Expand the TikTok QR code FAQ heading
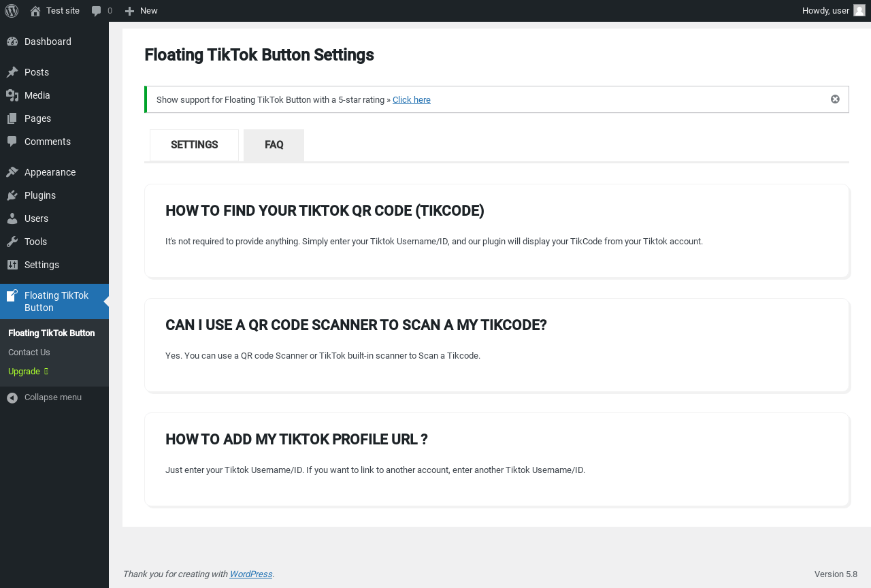Image resolution: width=871 pixels, height=588 pixels. tap(325, 211)
